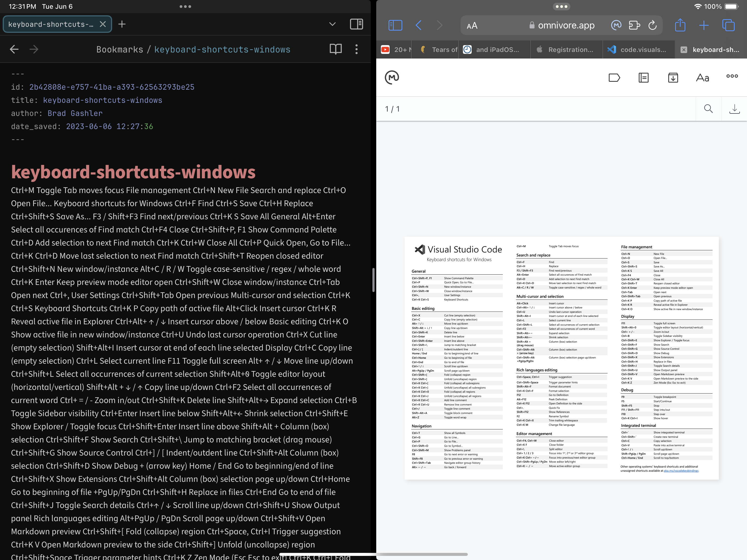747x560 pixels.
Task: Toggle the Obsidian right sidebar panel
Action: (356, 24)
